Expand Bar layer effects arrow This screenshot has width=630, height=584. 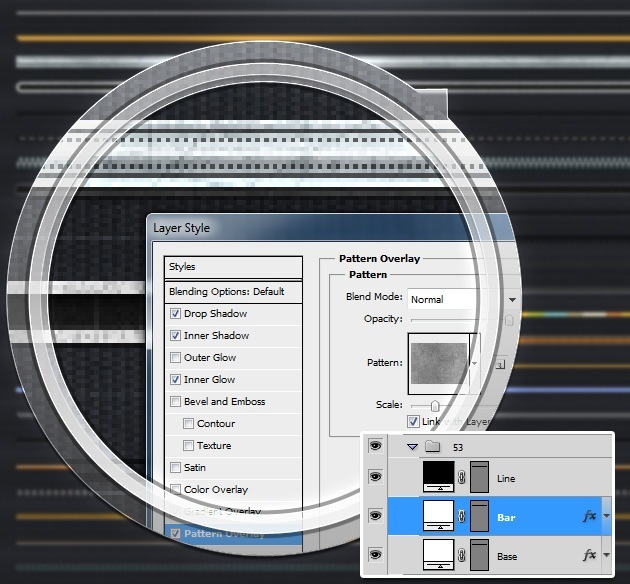pyautogui.click(x=606, y=516)
